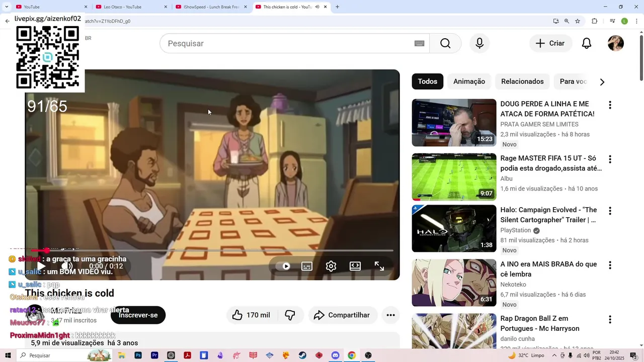Enter fullscreen mode
This screenshot has height=362, width=644.
(379, 266)
